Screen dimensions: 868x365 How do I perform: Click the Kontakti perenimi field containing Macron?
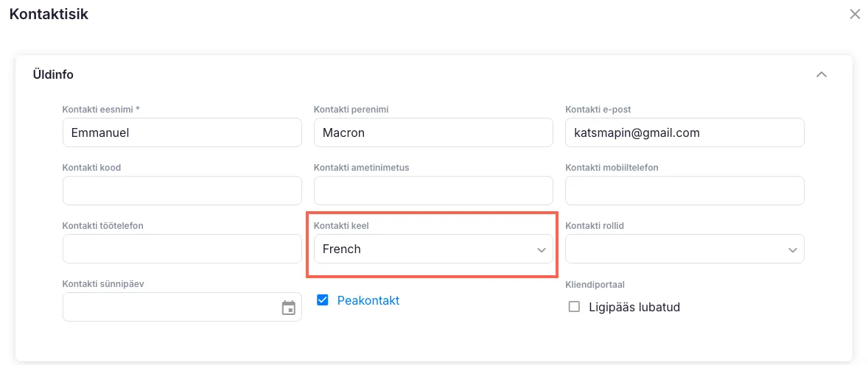433,133
